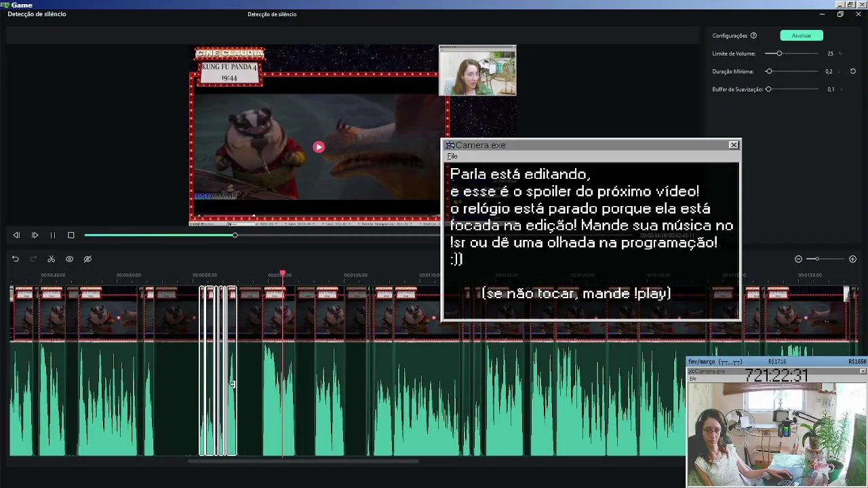Screen dimensions: 868x488
Task: Click the pink play button on video preview
Action: [319, 147]
